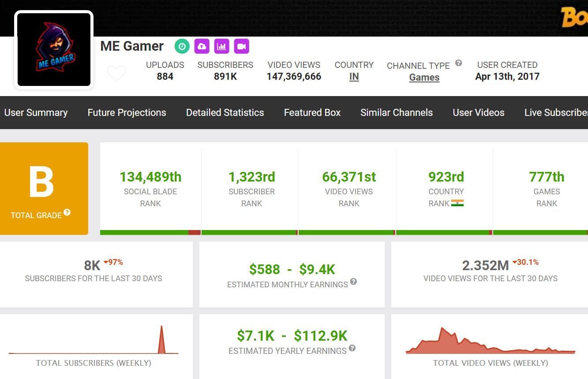The image size is (588, 379).
Task: Expand Live Subscriber view
Action: point(557,112)
